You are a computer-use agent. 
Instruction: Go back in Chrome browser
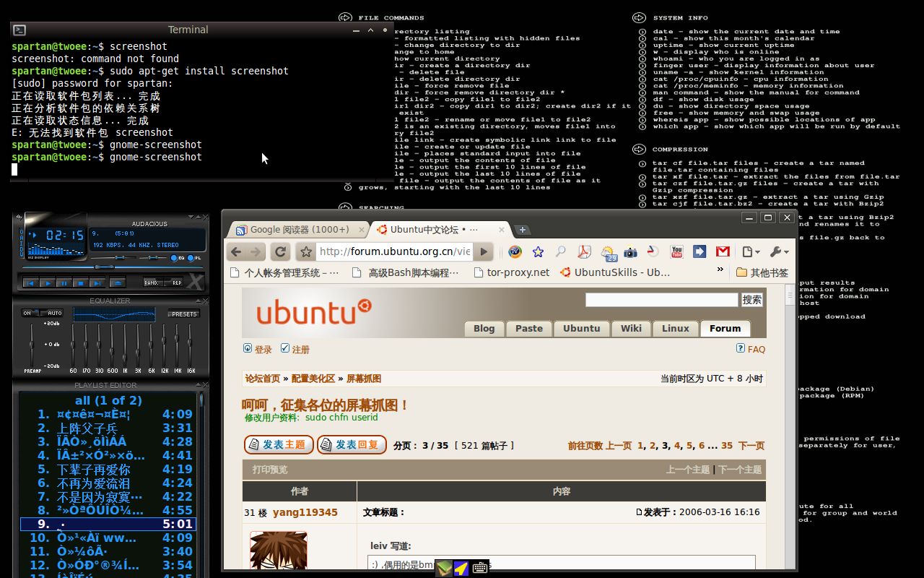pyautogui.click(x=235, y=251)
